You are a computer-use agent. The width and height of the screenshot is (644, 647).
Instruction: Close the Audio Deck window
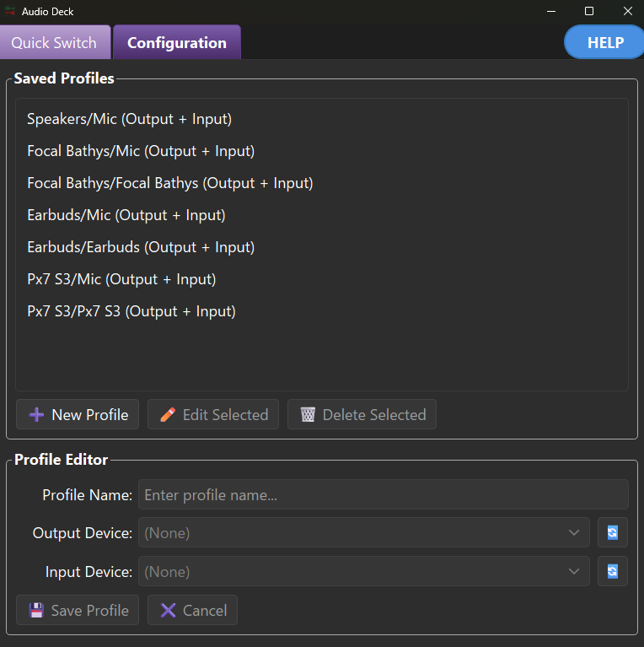point(627,11)
